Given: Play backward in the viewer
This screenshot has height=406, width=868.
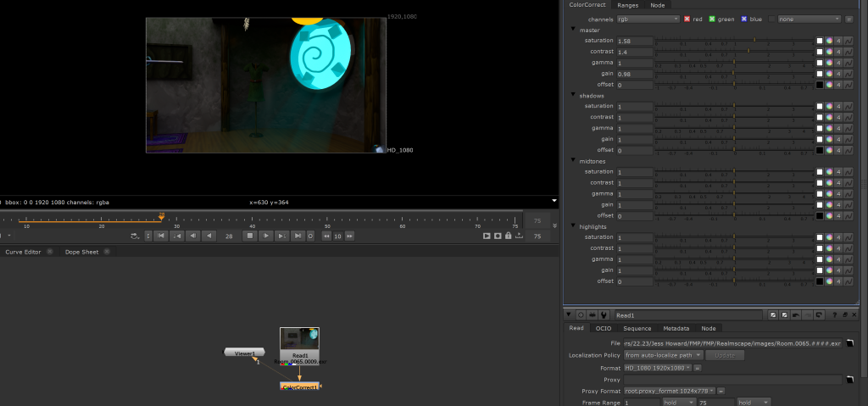Looking at the screenshot, I should [x=209, y=236].
